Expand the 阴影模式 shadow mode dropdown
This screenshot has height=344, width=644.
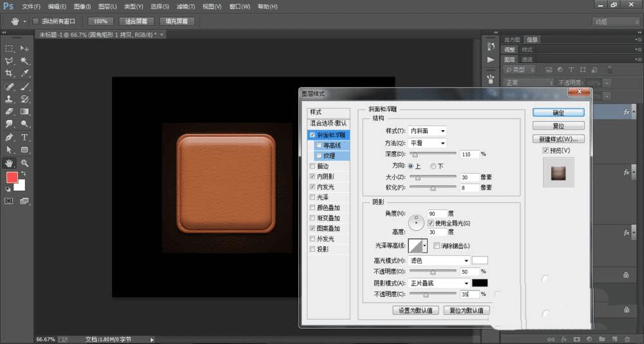click(x=439, y=283)
